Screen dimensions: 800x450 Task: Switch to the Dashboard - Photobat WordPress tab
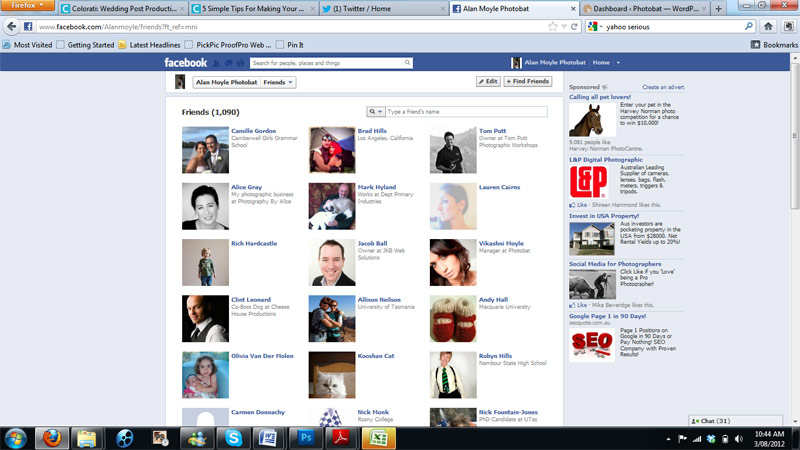pos(646,8)
